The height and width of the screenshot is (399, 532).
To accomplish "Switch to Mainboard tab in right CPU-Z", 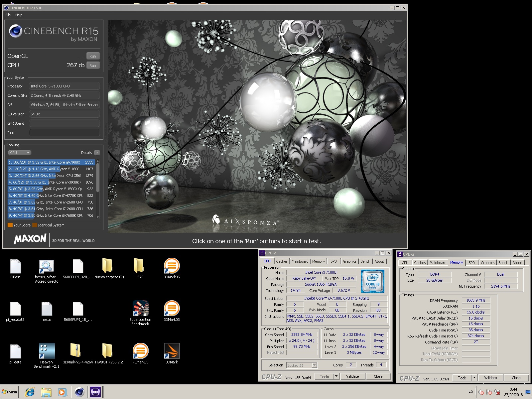I will click(438, 263).
